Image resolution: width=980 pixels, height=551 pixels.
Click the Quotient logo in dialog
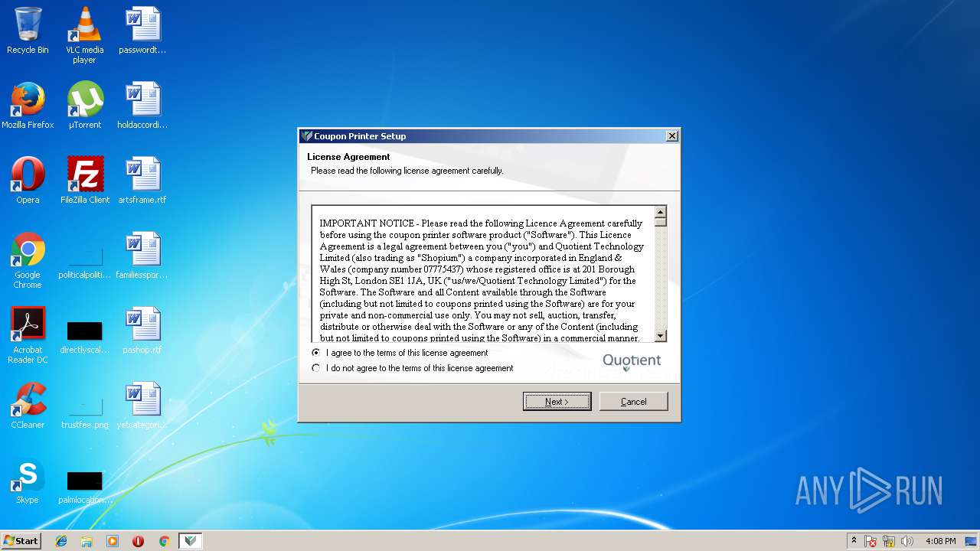tap(632, 362)
